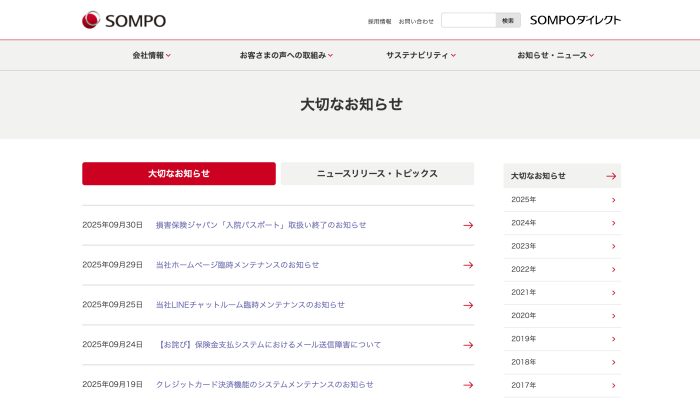Select the 大切なお知らせ red tab
This screenshot has height=401, width=700.
pos(179,174)
